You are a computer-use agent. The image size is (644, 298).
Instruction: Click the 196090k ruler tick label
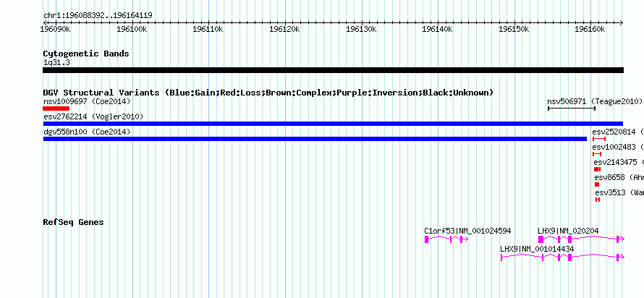point(55,30)
